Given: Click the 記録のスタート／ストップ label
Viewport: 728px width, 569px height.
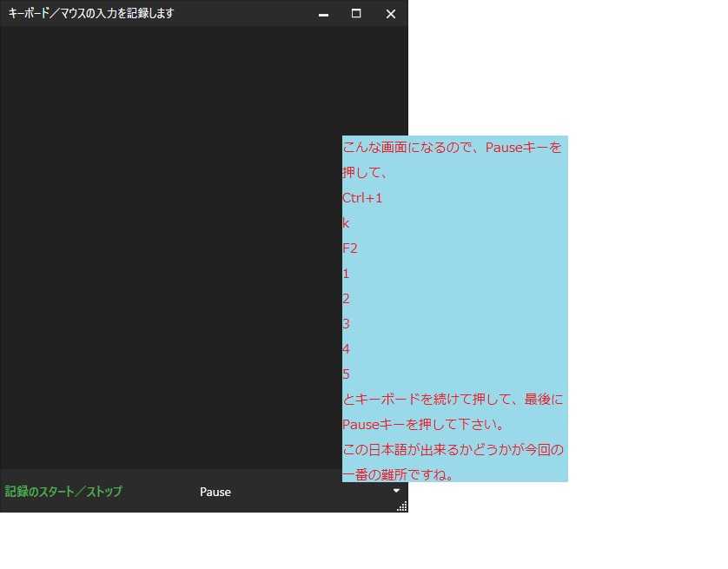Looking at the screenshot, I should [63, 492].
